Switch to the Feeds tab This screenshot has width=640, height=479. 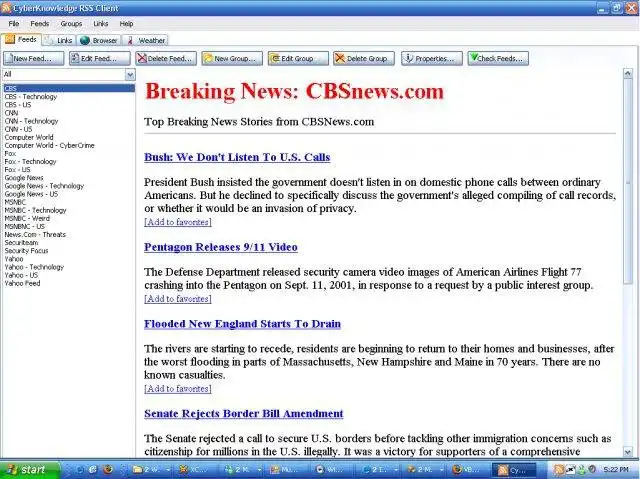click(22, 40)
